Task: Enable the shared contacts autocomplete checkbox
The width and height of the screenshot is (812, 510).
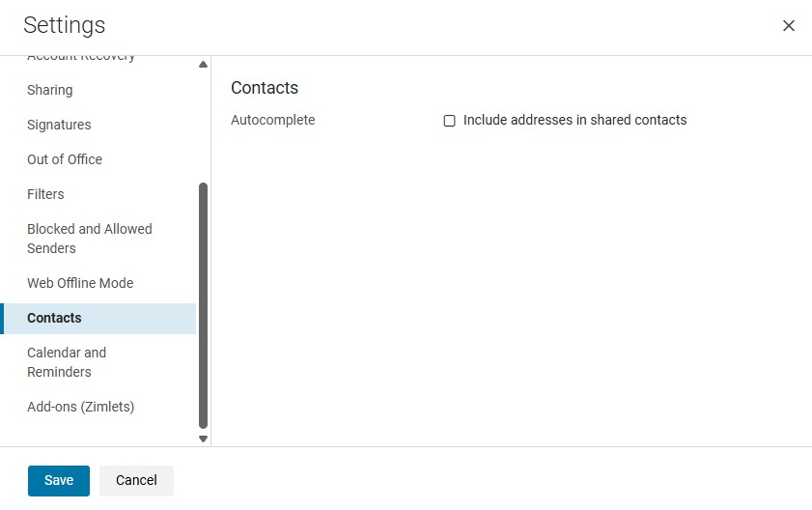Action: 449,121
